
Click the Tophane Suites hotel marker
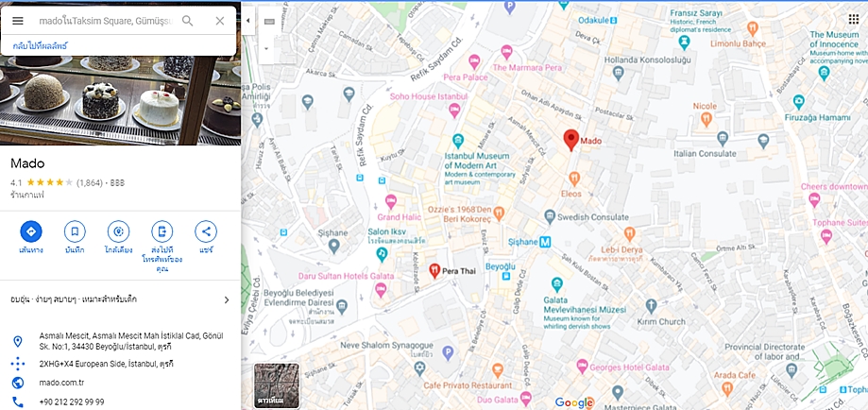pos(827,237)
